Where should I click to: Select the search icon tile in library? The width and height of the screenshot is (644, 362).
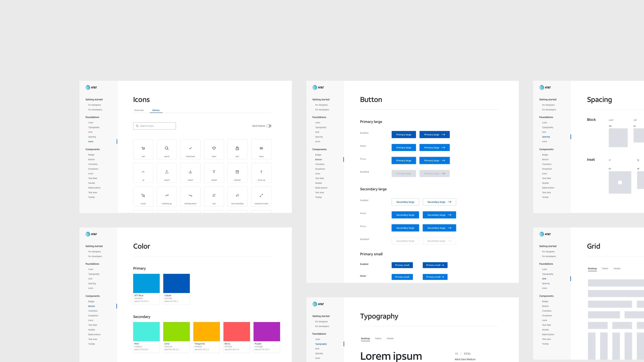click(x=167, y=149)
